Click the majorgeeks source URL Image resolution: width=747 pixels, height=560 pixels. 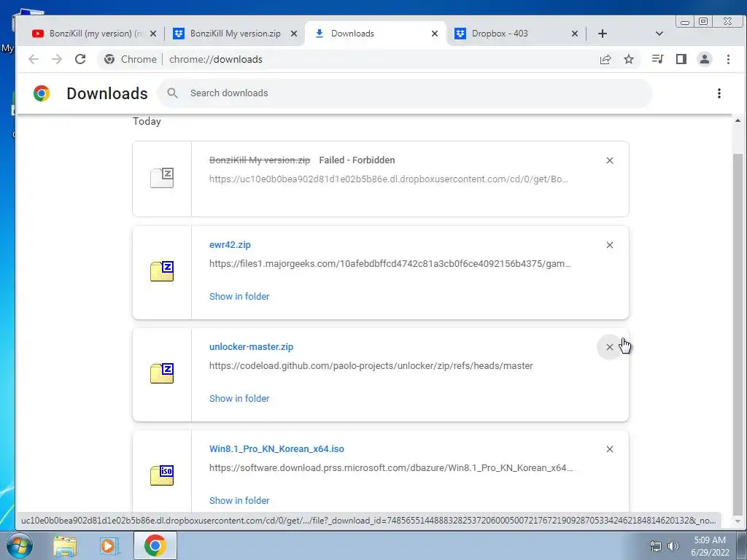tap(390, 263)
